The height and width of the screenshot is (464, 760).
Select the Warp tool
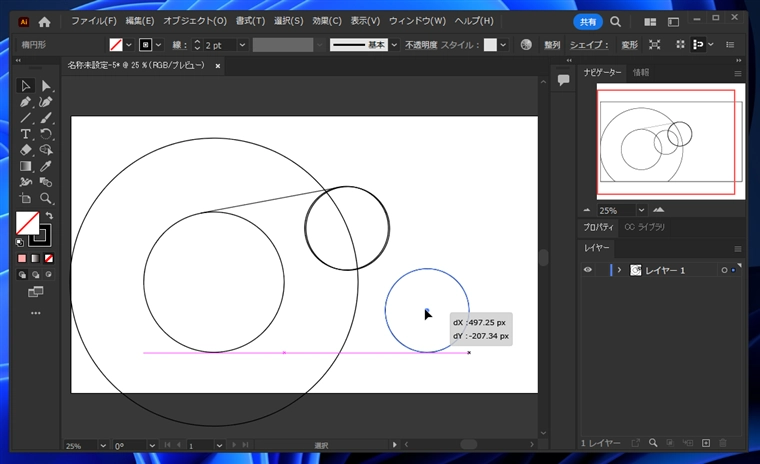pos(25,182)
